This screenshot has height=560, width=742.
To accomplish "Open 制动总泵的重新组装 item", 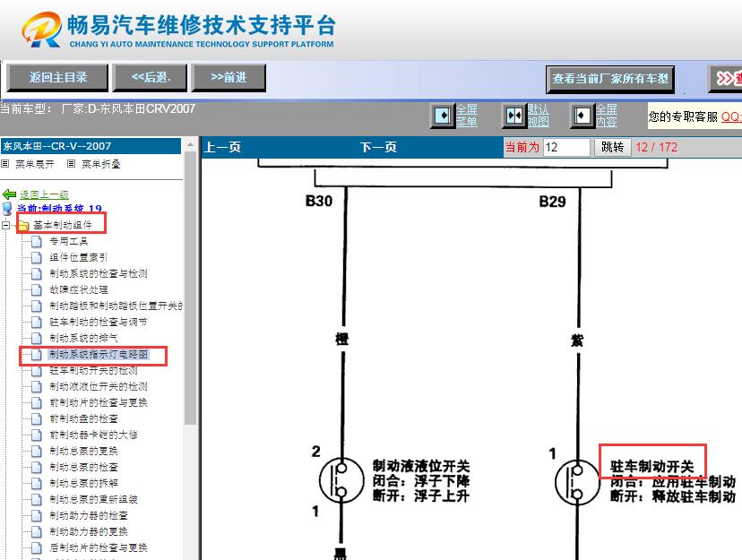I will tap(93, 499).
